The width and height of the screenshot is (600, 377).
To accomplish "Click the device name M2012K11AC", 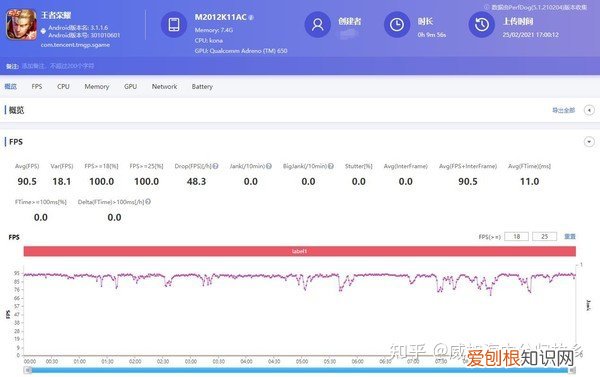I will point(221,17).
